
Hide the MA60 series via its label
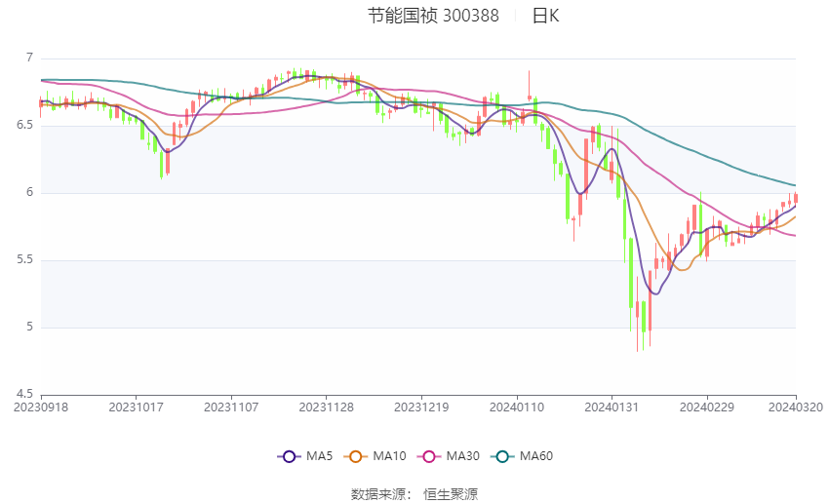[x=536, y=456]
